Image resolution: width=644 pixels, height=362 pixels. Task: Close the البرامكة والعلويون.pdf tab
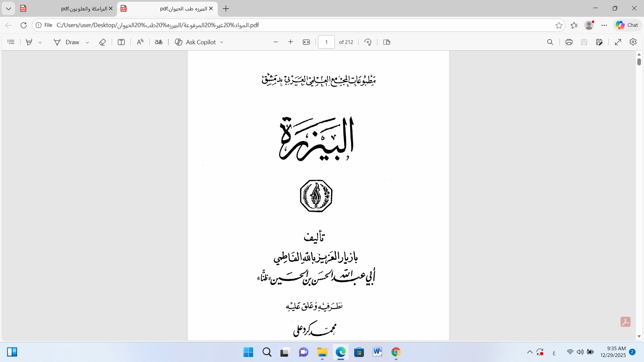coord(111,9)
